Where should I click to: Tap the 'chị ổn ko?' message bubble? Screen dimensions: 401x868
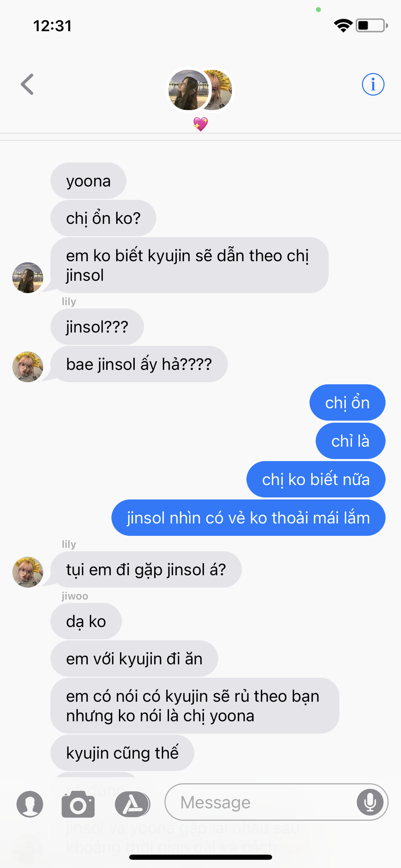[103, 218]
